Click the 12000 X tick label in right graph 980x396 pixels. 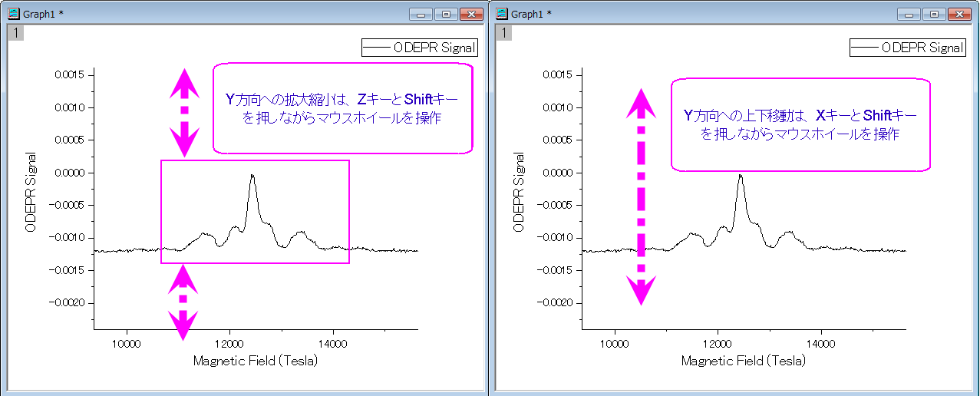click(718, 342)
